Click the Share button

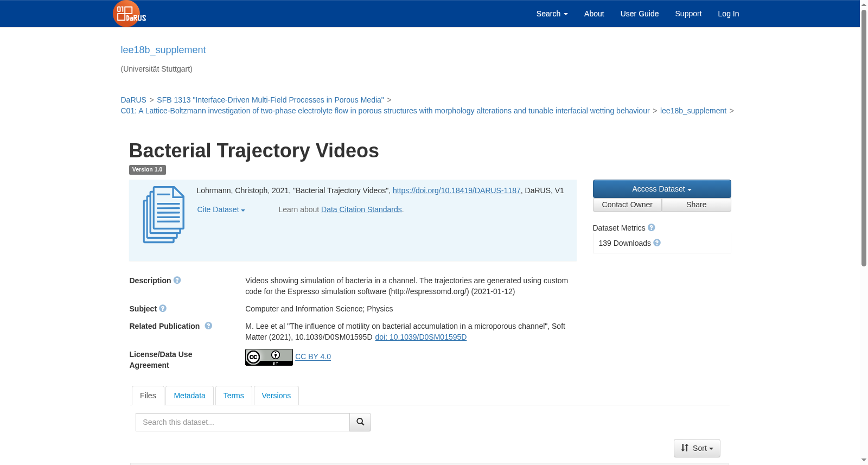point(697,205)
